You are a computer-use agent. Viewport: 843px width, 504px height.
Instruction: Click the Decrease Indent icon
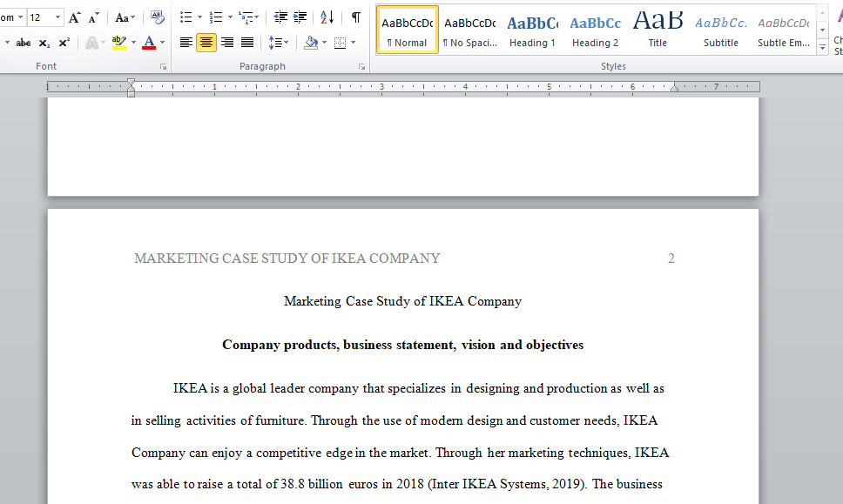click(x=280, y=17)
